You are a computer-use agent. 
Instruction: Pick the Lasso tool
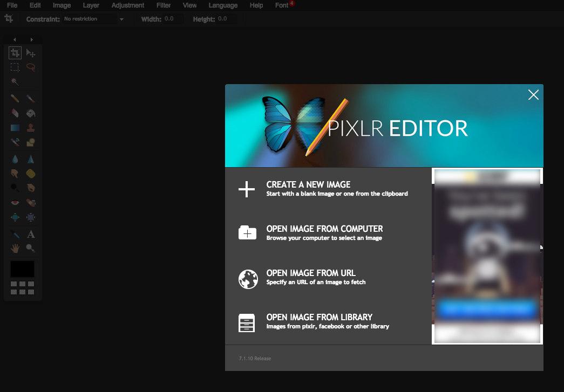point(31,67)
